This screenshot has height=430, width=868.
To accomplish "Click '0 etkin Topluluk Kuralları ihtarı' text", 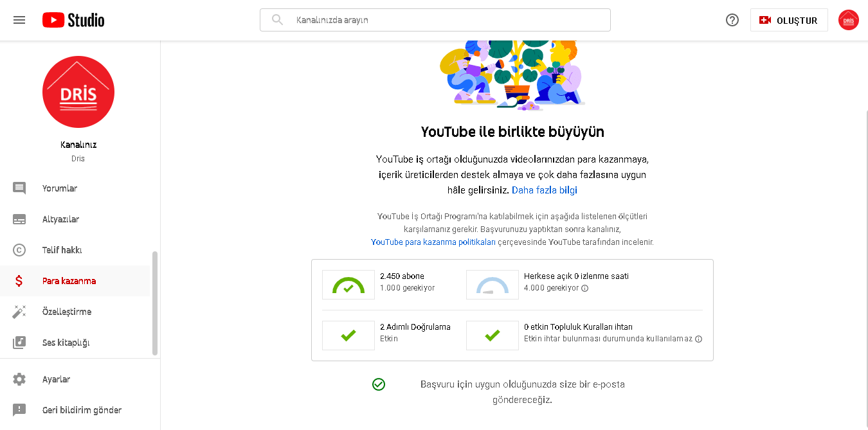I will (x=578, y=327).
